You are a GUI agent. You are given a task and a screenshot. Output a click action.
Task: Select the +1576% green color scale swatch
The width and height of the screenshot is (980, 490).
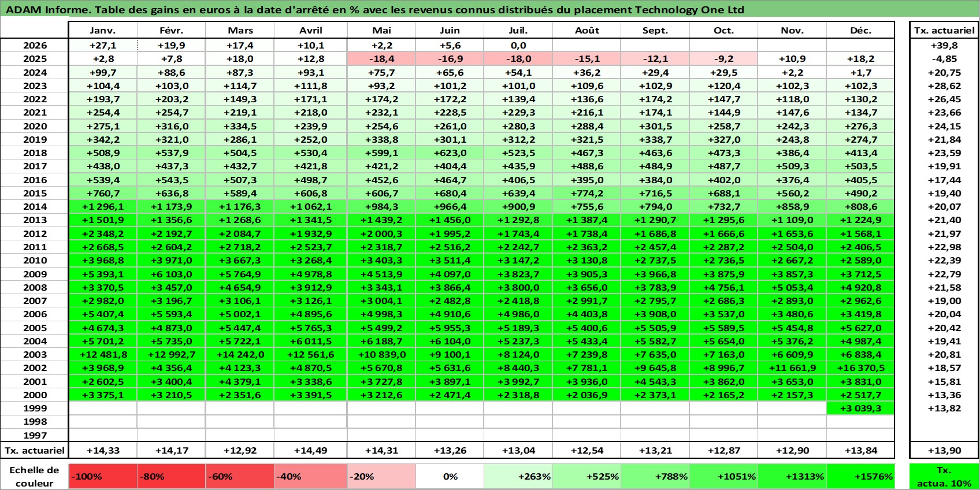(x=860, y=476)
